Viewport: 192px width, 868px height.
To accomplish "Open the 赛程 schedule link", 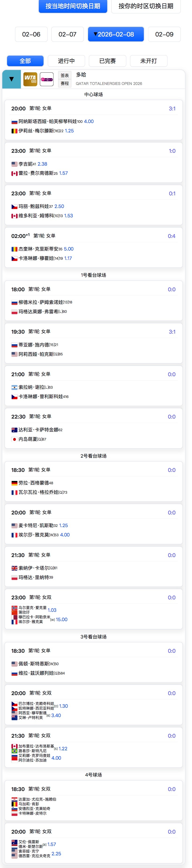I will coord(65,84).
